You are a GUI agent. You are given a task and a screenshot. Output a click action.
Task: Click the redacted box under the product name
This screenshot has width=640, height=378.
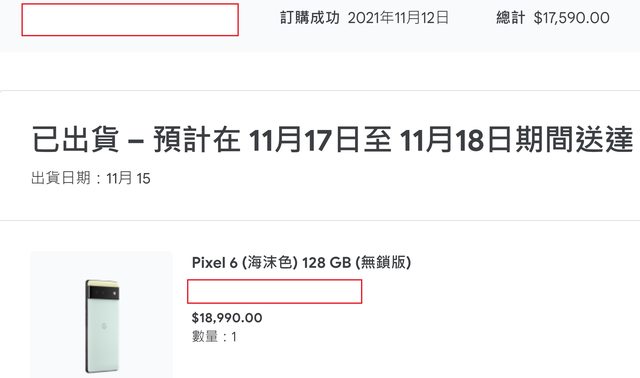[x=274, y=291]
